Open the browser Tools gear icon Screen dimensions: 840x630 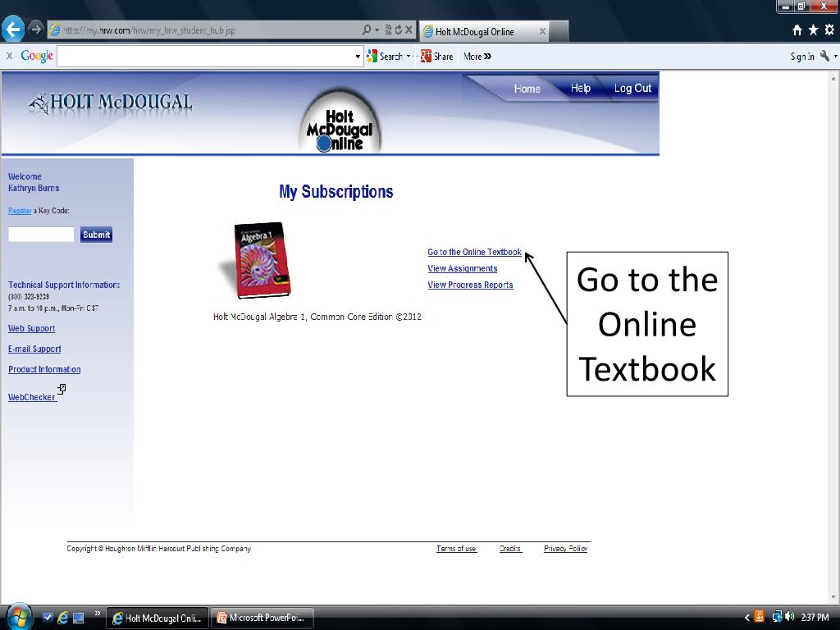pos(829,30)
